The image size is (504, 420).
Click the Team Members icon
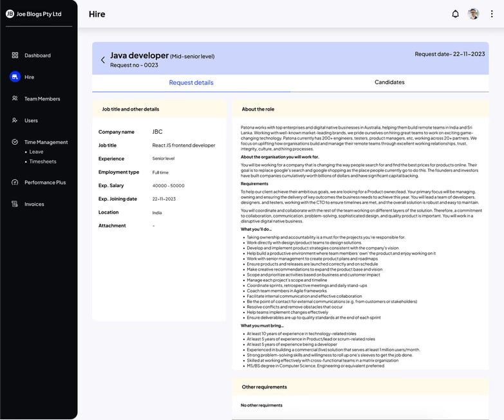coord(15,99)
